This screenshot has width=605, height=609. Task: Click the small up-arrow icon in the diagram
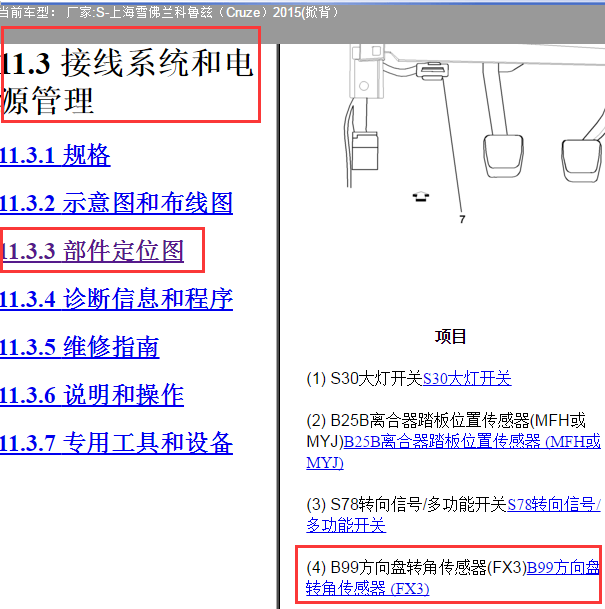coord(421,197)
